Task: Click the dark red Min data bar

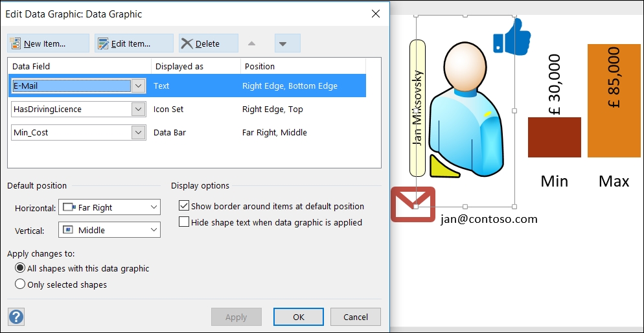Action: coord(555,137)
